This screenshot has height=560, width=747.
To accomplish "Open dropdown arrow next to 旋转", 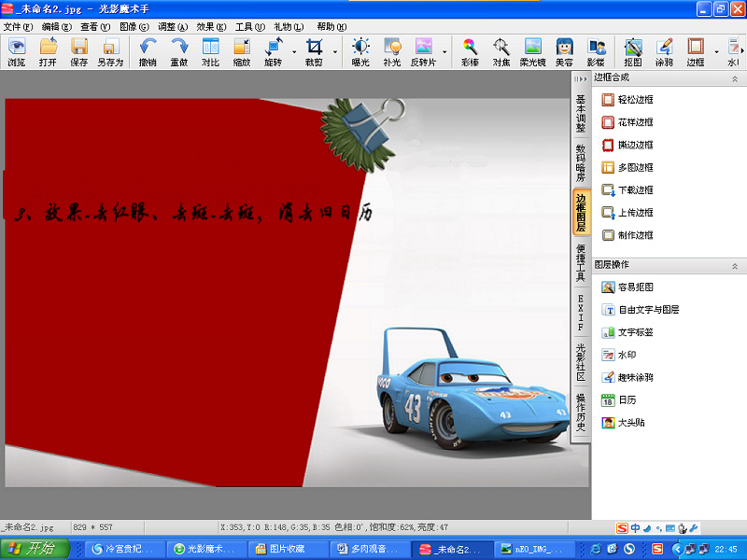I will tap(294, 52).
